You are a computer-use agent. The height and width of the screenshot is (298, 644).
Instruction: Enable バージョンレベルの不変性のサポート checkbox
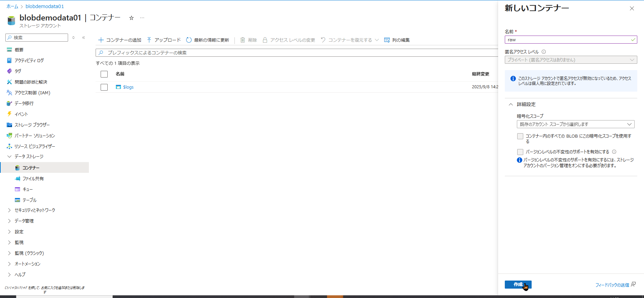(520, 152)
